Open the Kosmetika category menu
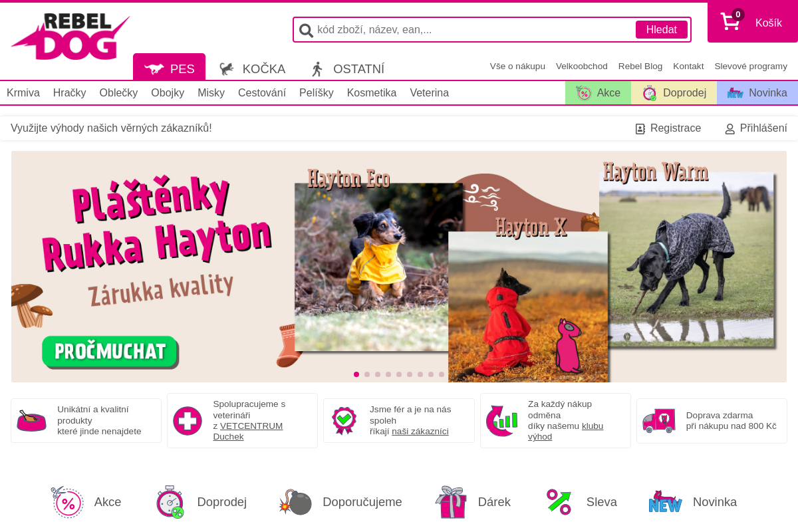Viewport: 798px width, 532px height. pyautogui.click(x=372, y=92)
